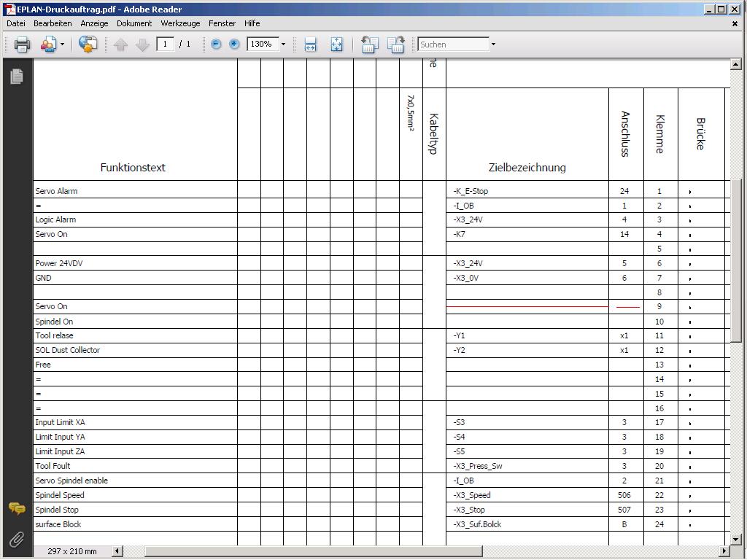Open the Fenster menu

pos(222,23)
